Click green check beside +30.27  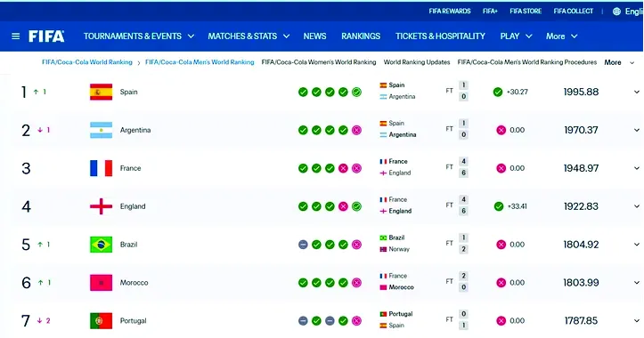tap(498, 92)
